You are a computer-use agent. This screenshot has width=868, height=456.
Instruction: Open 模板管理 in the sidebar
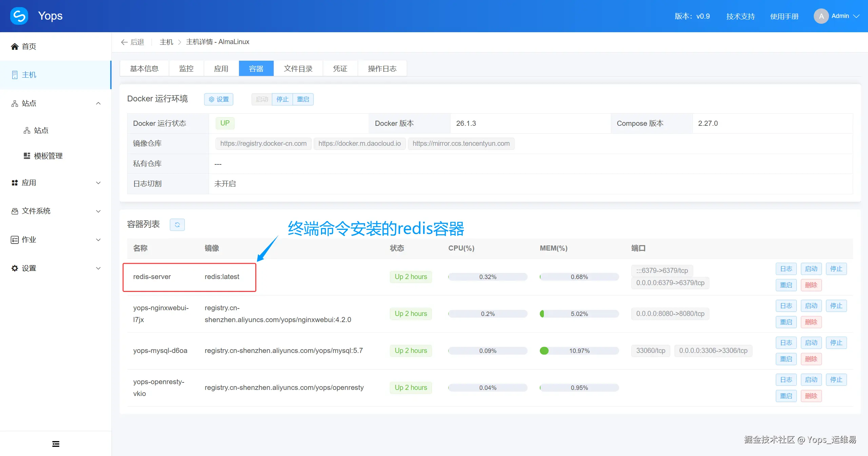click(x=48, y=156)
